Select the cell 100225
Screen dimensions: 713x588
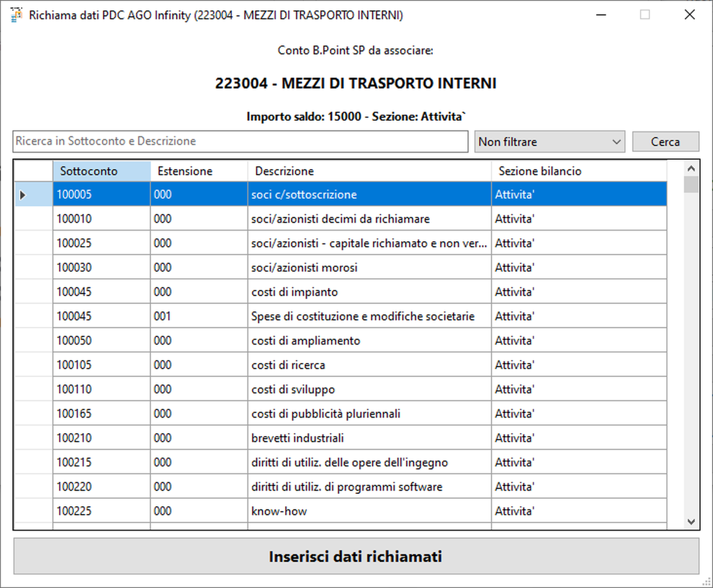tap(102, 511)
